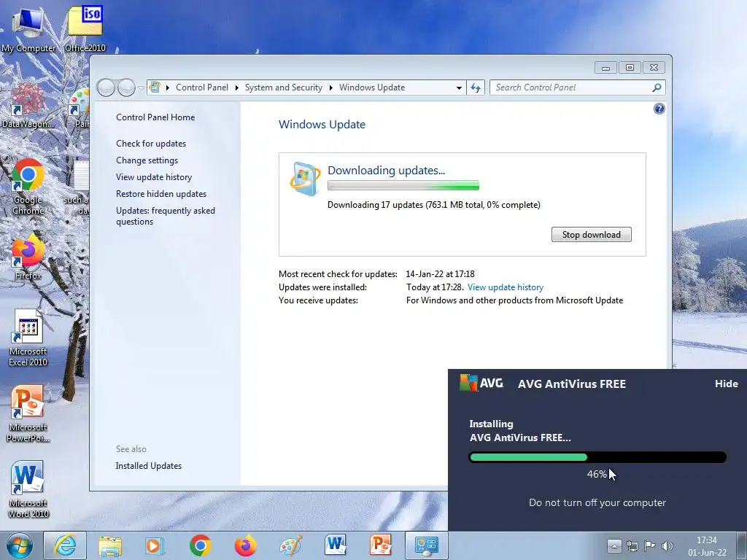Open the Windows Update help icon

pyautogui.click(x=659, y=109)
